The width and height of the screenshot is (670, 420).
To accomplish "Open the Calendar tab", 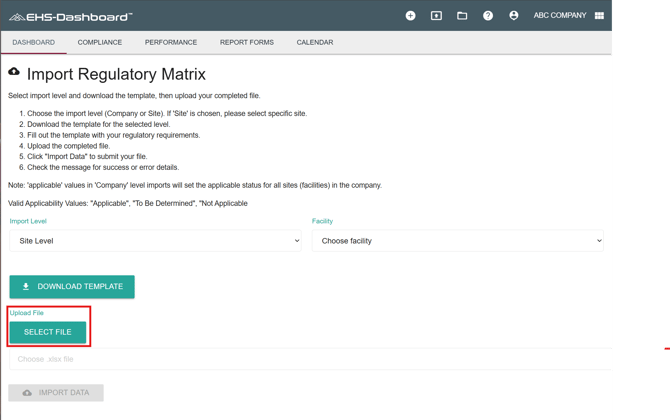I will [x=315, y=43].
